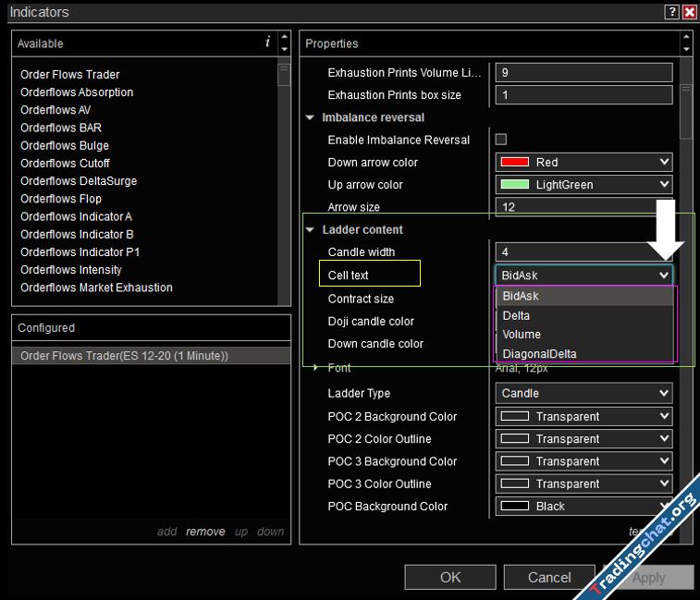This screenshot has height=600, width=700.
Task: Expand the Font property row
Action: tap(315, 368)
